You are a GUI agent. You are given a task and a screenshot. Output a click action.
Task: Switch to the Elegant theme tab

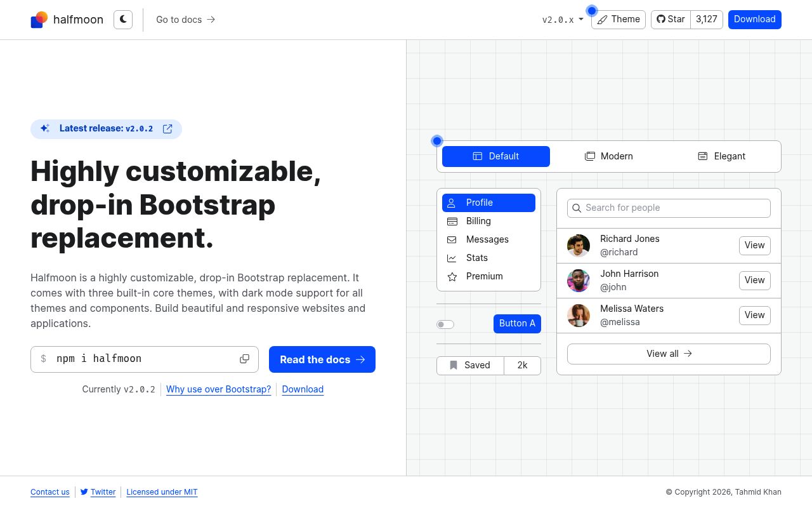pos(721,156)
